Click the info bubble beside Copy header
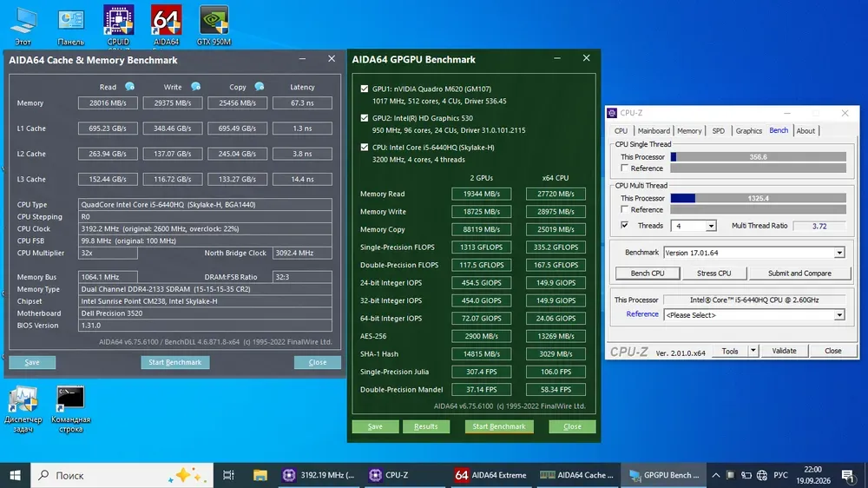 click(x=259, y=87)
